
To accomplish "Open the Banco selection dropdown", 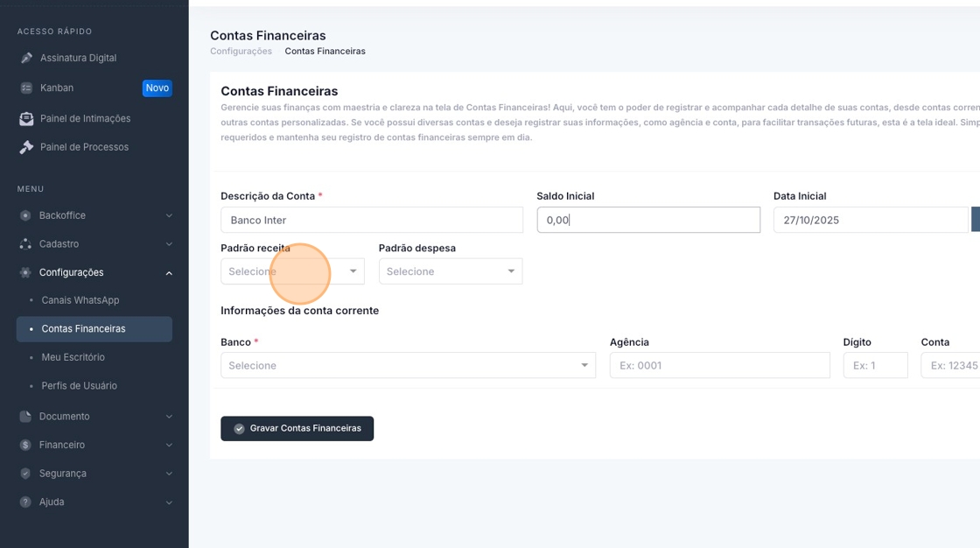I will tap(408, 365).
